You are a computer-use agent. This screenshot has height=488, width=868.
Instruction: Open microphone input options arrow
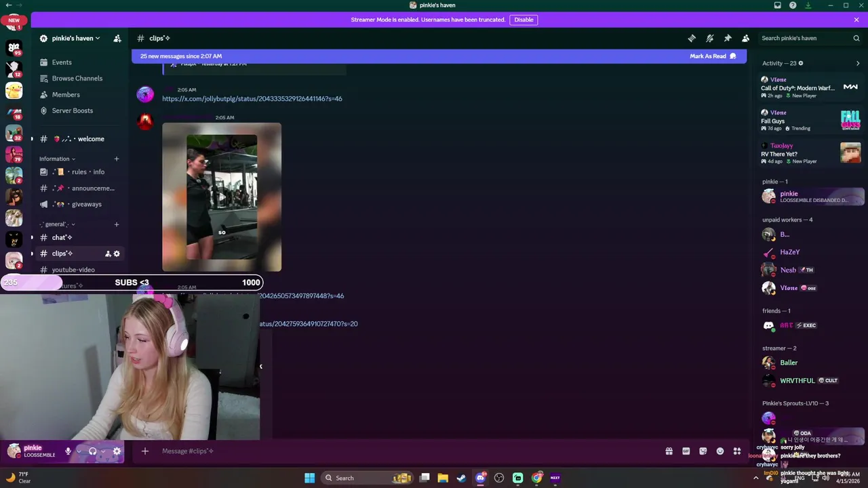[x=79, y=451]
